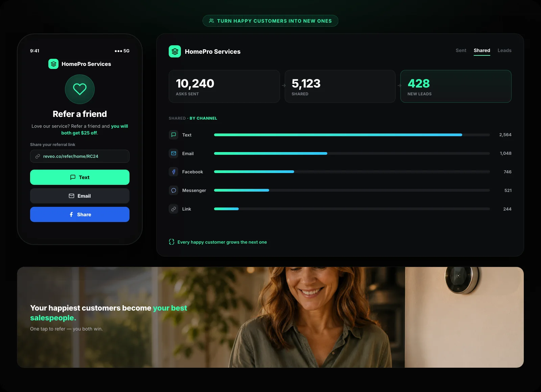The height and width of the screenshot is (392, 541).
Task: Click the value 2,564 in the Text row
Action: [505, 135]
